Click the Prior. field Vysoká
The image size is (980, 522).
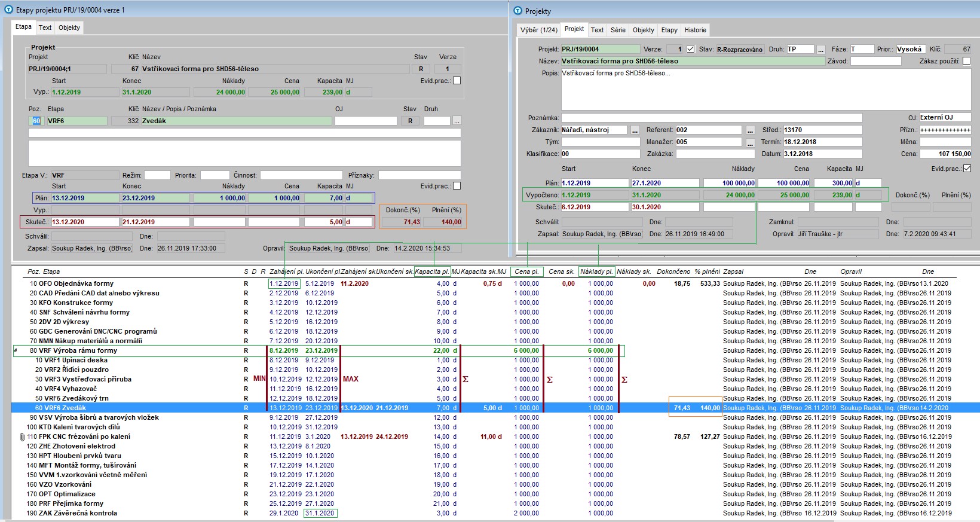coord(910,49)
